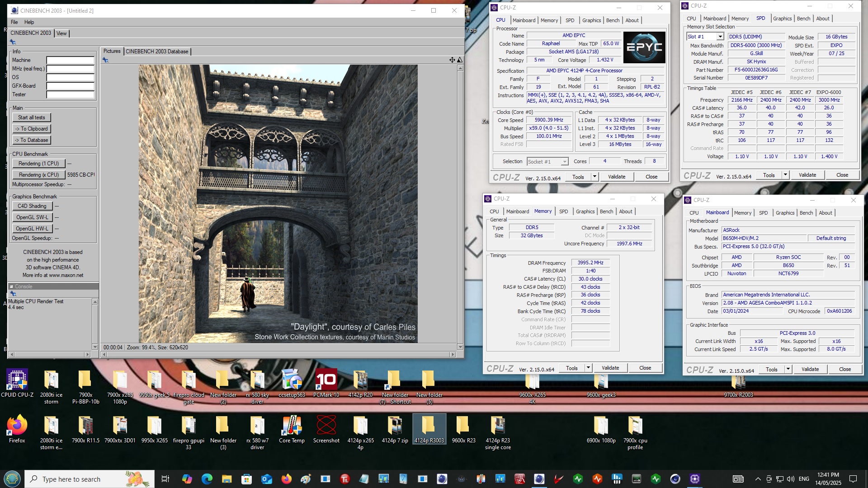Select the 7900x cpu profile folder

tap(635, 433)
